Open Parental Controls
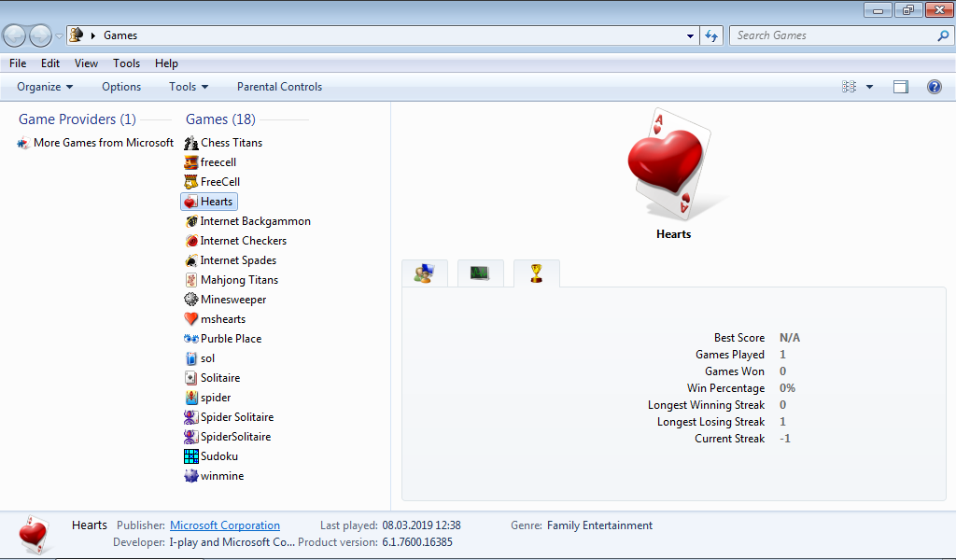Viewport: 956px width, 560px height. (279, 87)
